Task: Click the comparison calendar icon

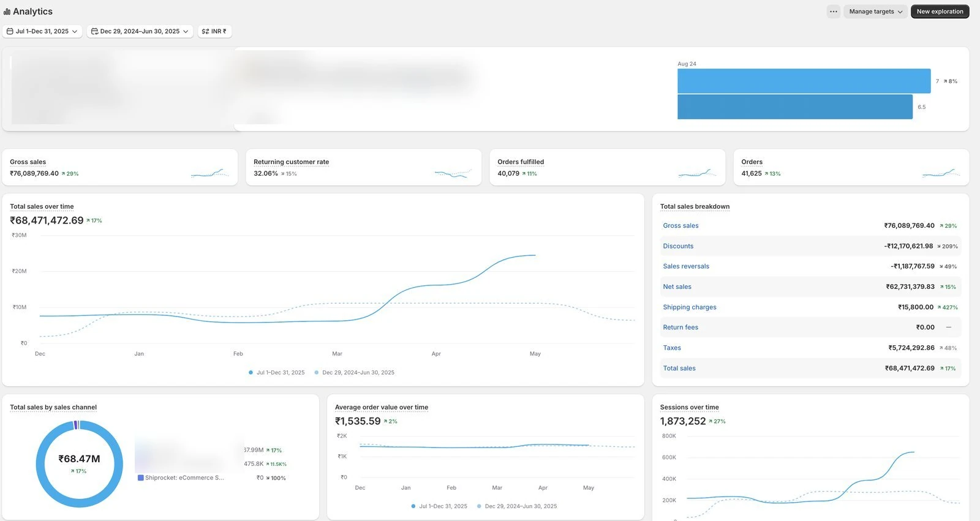Action: (94, 31)
